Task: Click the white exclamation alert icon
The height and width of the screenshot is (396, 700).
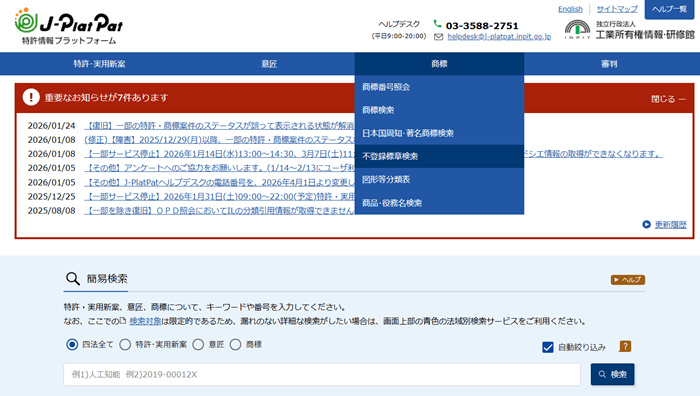Action: coord(31,97)
